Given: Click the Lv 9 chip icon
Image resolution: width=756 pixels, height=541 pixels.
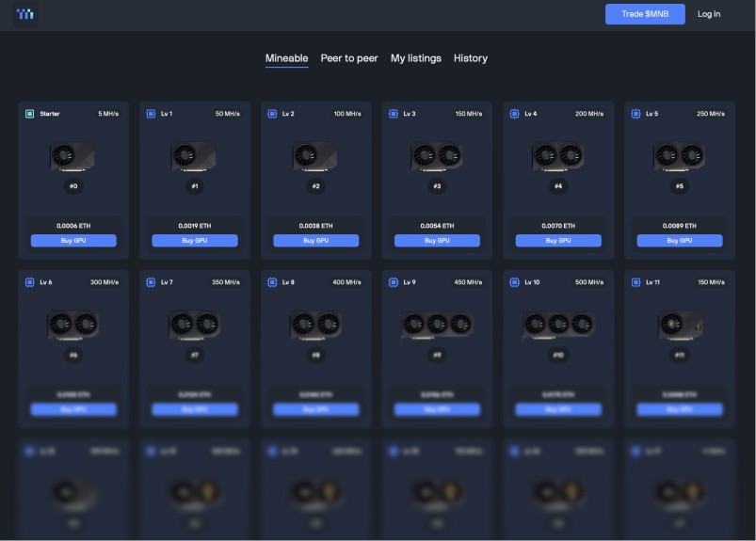Looking at the screenshot, I should [x=394, y=282].
